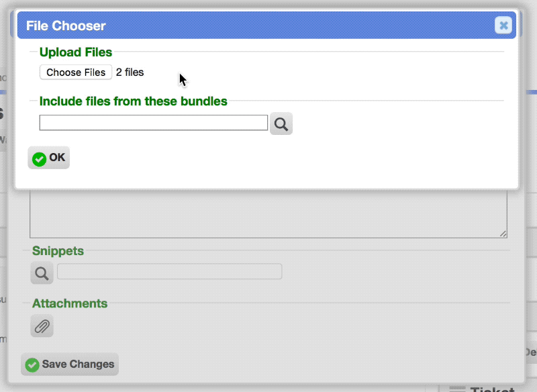The width and height of the screenshot is (537, 392).
Task: Click the Ticket heading behind the dialog
Action: (492, 389)
